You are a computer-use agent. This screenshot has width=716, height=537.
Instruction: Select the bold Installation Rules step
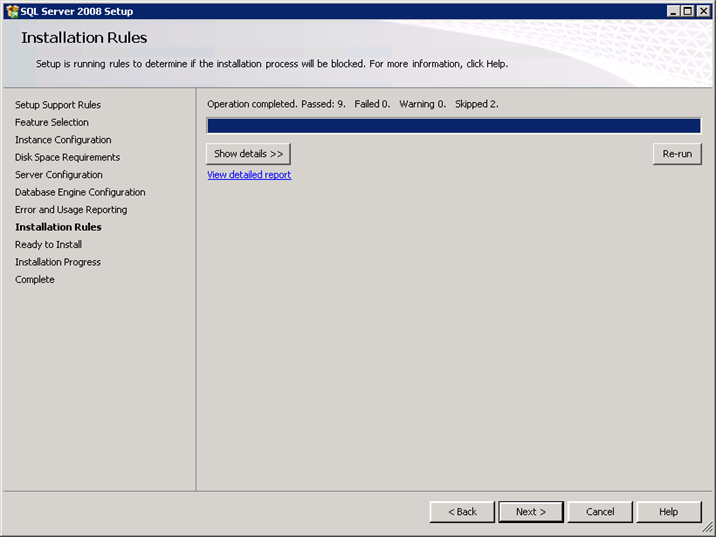click(x=58, y=227)
